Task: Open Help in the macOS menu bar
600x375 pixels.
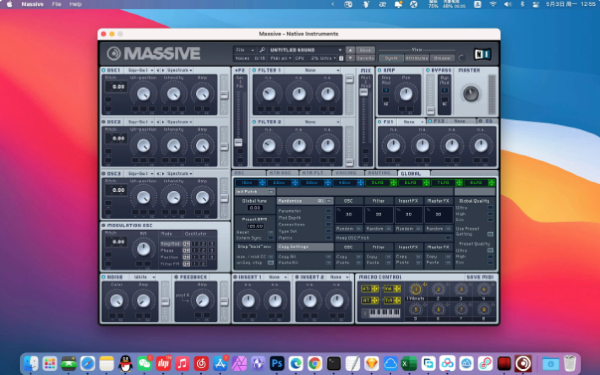Action: click(x=75, y=4)
